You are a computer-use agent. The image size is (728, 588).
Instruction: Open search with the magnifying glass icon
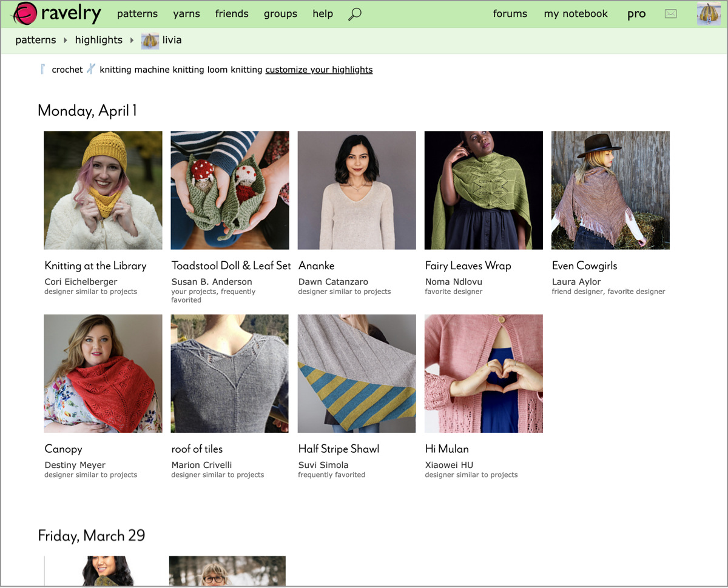tap(355, 14)
